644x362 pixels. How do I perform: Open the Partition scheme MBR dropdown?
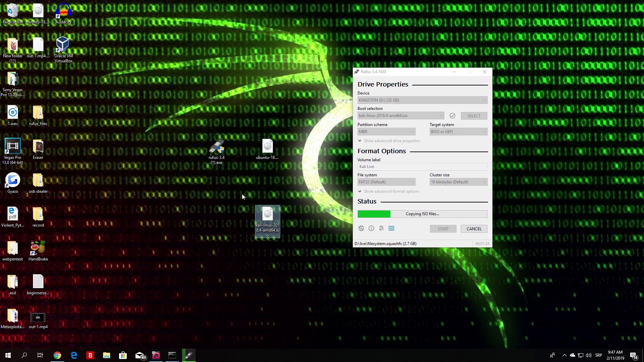[x=386, y=132]
